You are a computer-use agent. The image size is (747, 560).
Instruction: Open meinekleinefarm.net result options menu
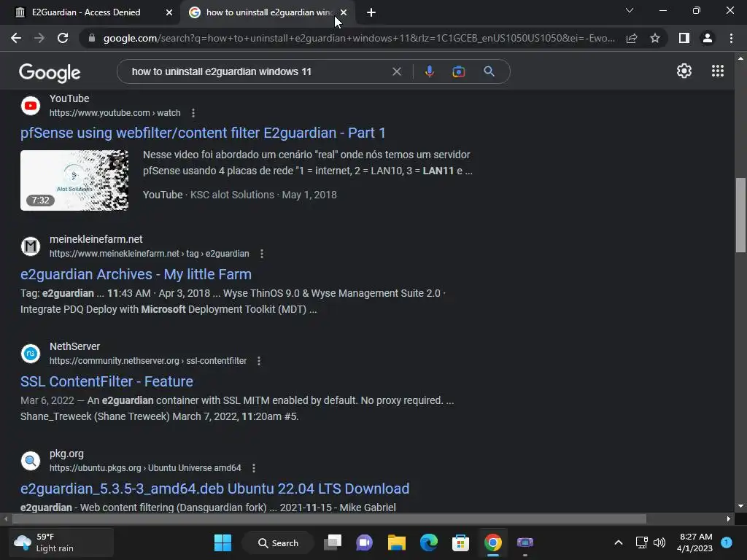point(262,254)
